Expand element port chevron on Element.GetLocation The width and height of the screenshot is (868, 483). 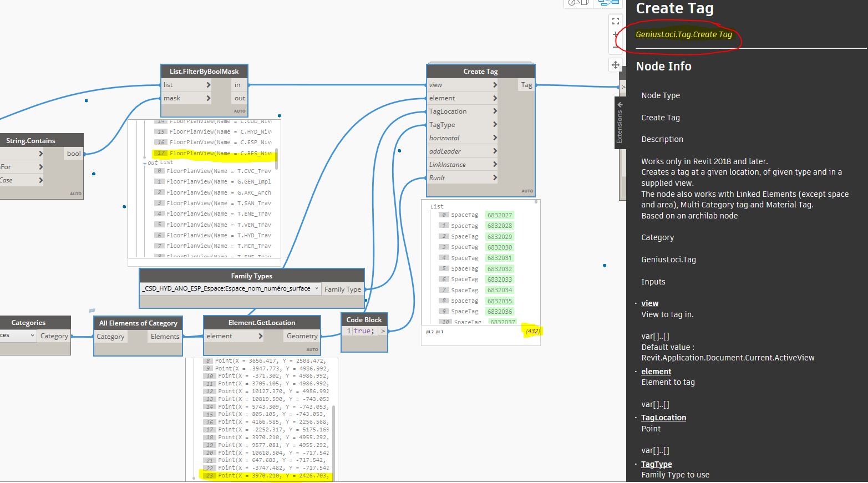260,336
